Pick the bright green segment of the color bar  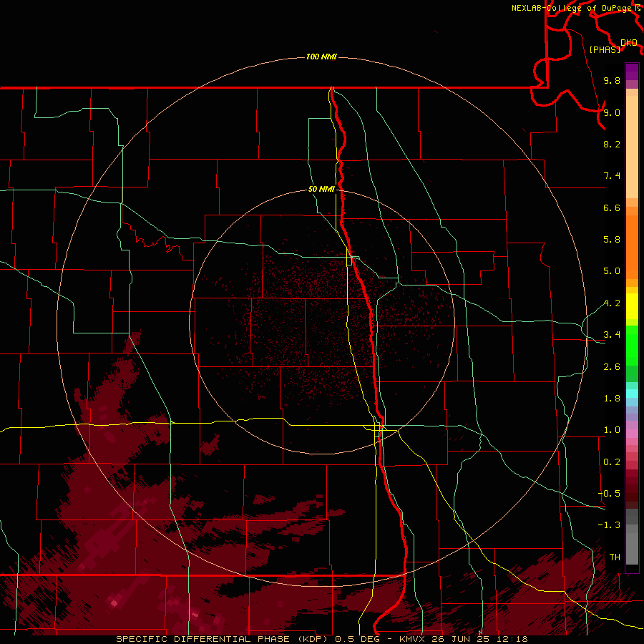632,345
